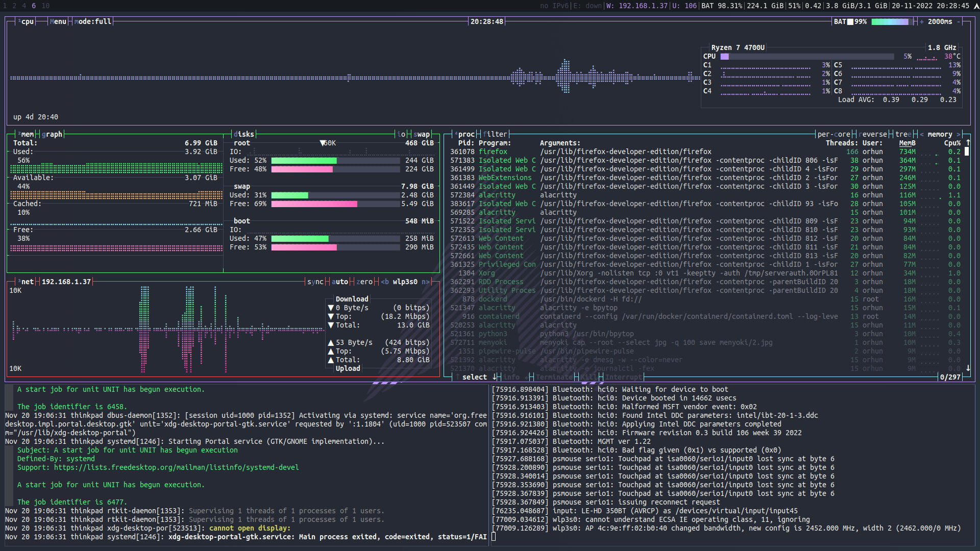
Task: Toggle the proc box label
Action: pos(465,134)
